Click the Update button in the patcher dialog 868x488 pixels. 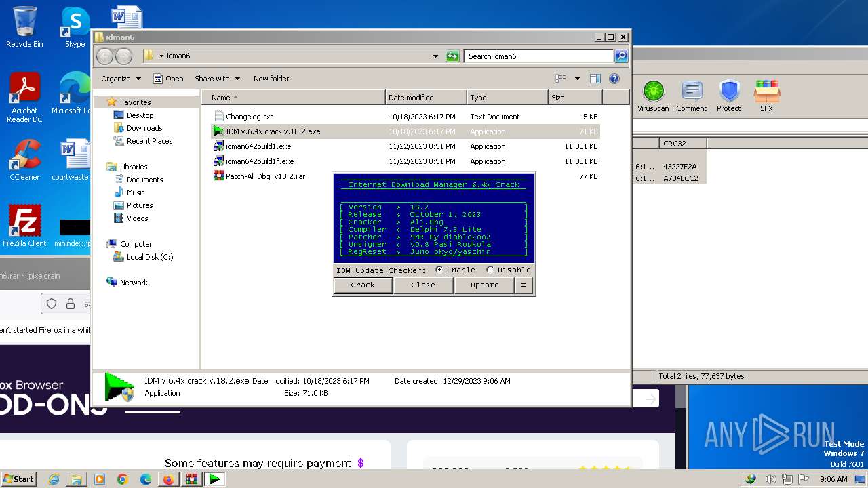pos(484,285)
